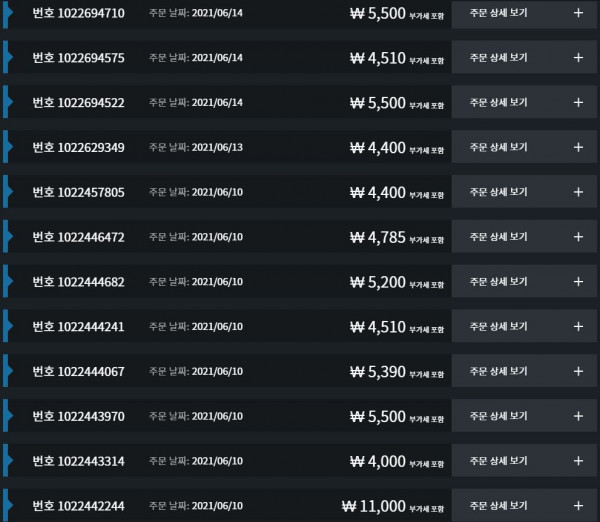
Task: Click blue arrow marker of order 1022444682
Action: (8, 281)
